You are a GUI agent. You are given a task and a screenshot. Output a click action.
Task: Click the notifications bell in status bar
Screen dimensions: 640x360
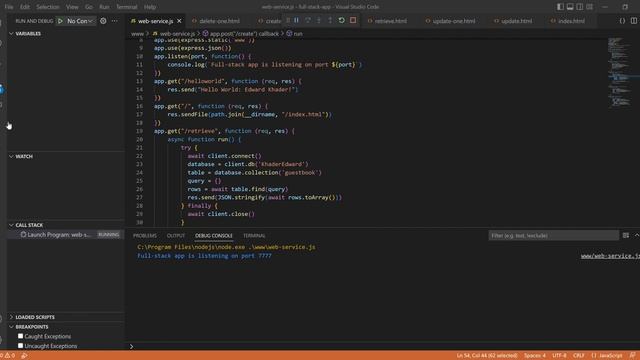[632, 356]
